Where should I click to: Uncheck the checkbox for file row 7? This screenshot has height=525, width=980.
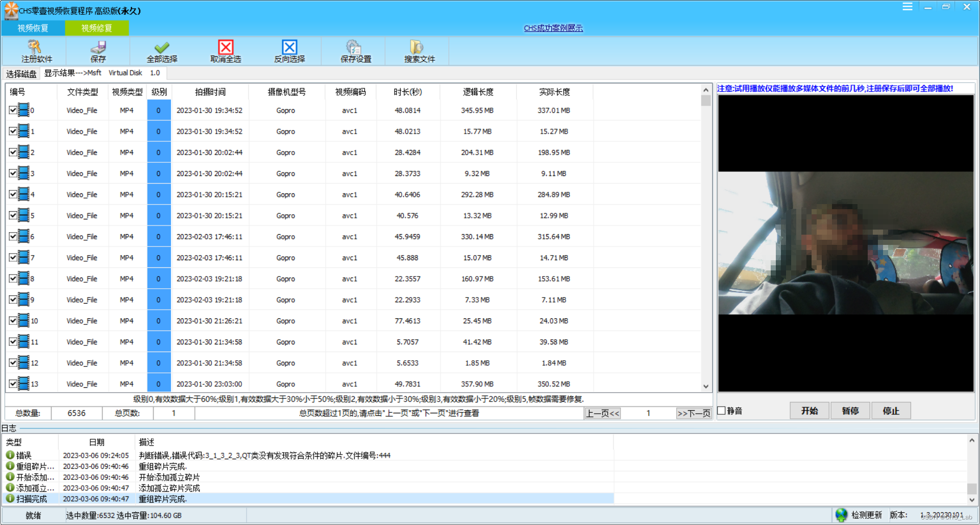click(13, 258)
